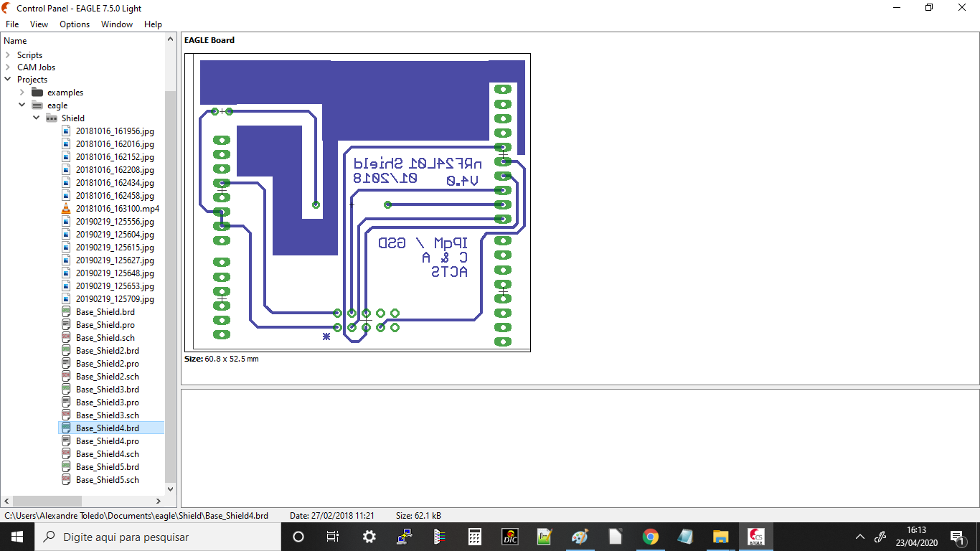Collapse the Projects tree node

click(8, 80)
